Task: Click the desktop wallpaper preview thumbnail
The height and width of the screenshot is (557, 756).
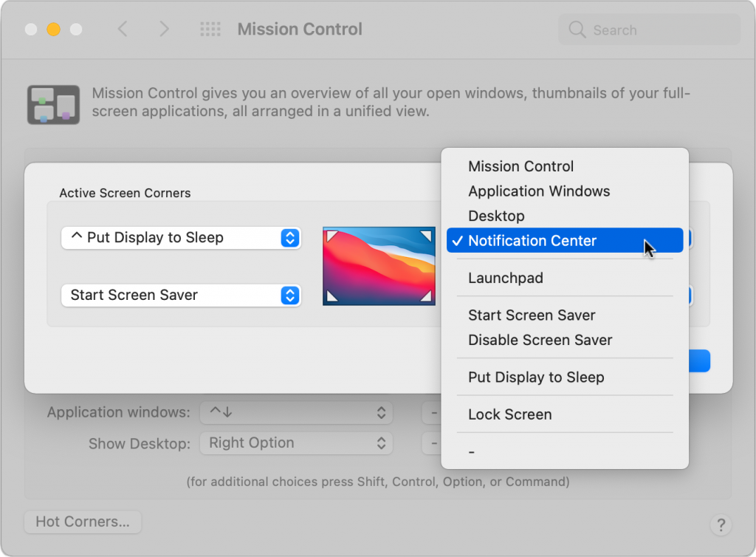Action: tap(379, 266)
